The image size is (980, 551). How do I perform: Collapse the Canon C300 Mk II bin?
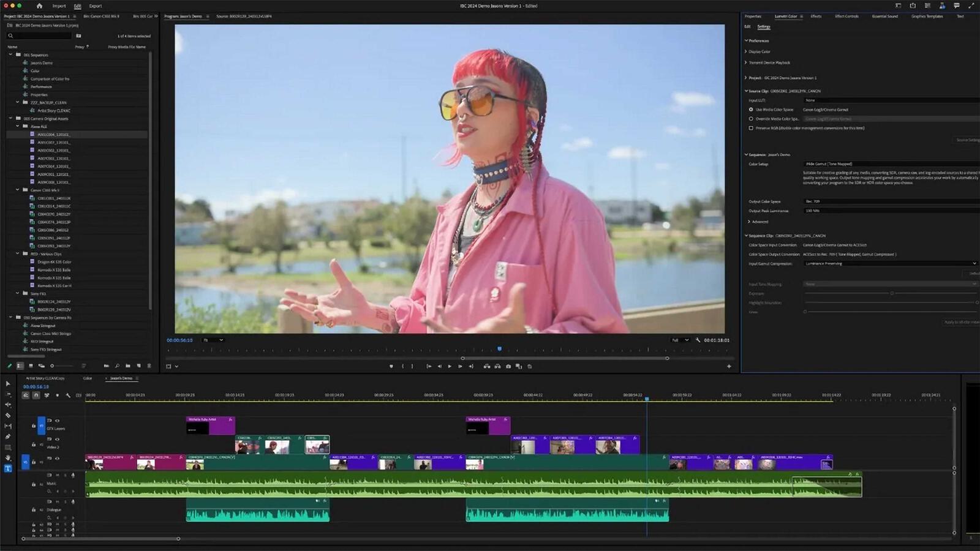point(18,190)
